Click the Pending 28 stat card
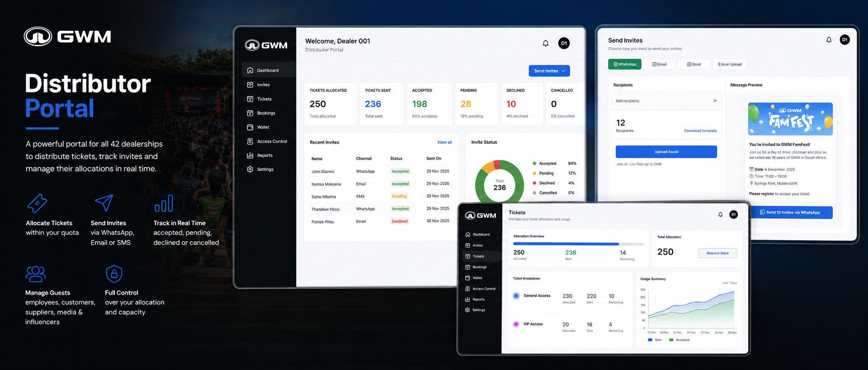The height and width of the screenshot is (370, 868). tap(476, 104)
